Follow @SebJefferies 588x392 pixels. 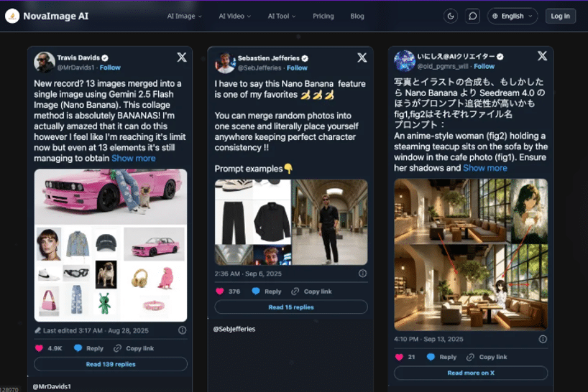pyautogui.click(x=297, y=67)
